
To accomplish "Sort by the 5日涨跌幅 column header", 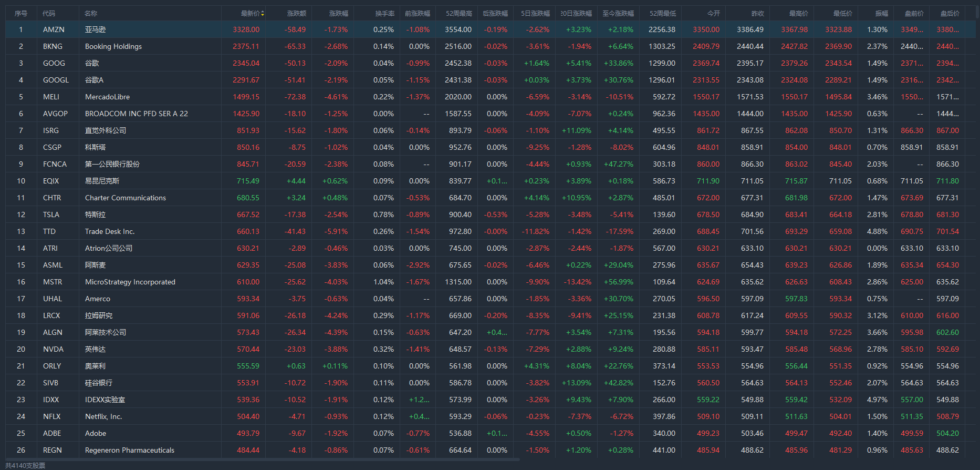I will (535, 14).
